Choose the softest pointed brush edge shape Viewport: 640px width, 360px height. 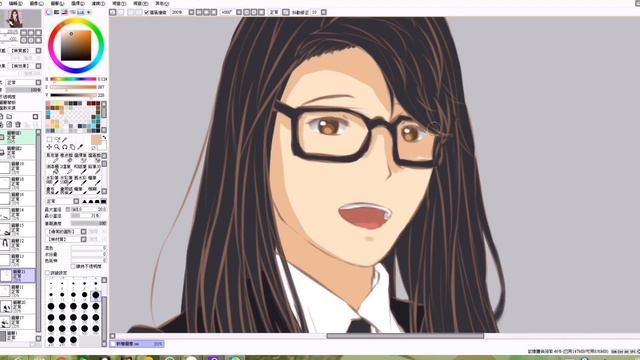84,201
